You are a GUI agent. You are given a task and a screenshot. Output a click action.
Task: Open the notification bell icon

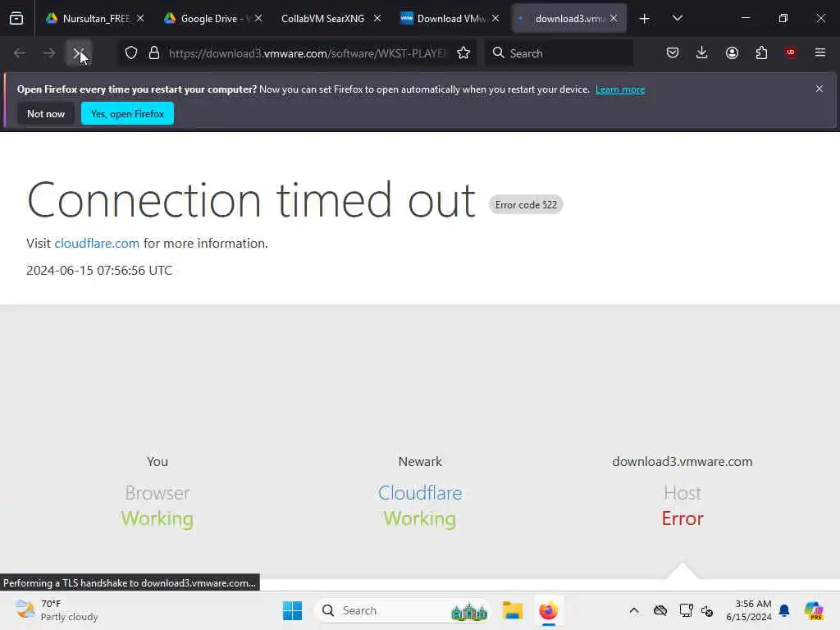point(784,610)
